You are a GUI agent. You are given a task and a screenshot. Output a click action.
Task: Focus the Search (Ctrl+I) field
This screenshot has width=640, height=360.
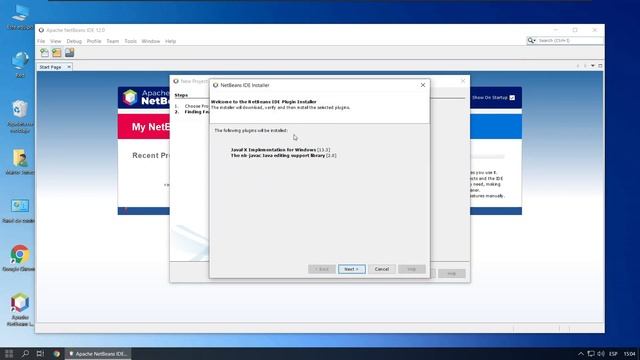pyautogui.click(x=570, y=40)
